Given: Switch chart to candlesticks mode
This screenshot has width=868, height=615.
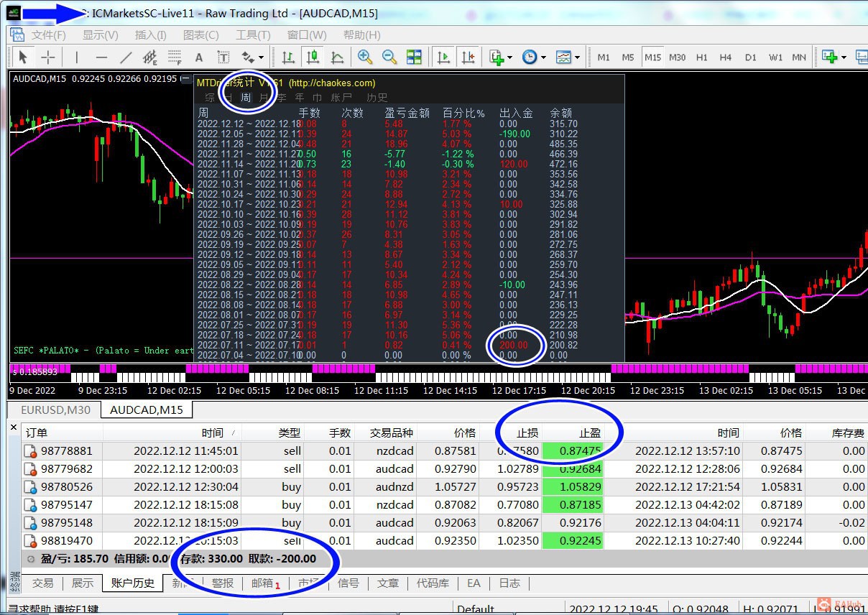Looking at the screenshot, I should click(x=313, y=57).
